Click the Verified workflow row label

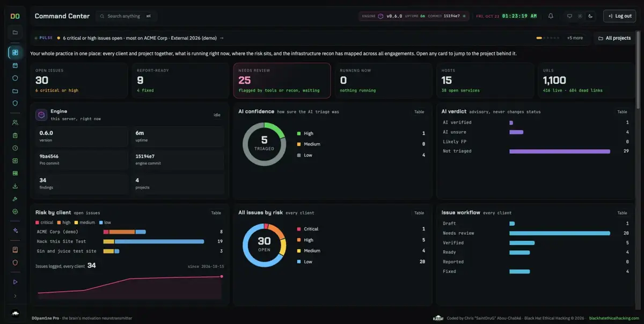(x=453, y=243)
